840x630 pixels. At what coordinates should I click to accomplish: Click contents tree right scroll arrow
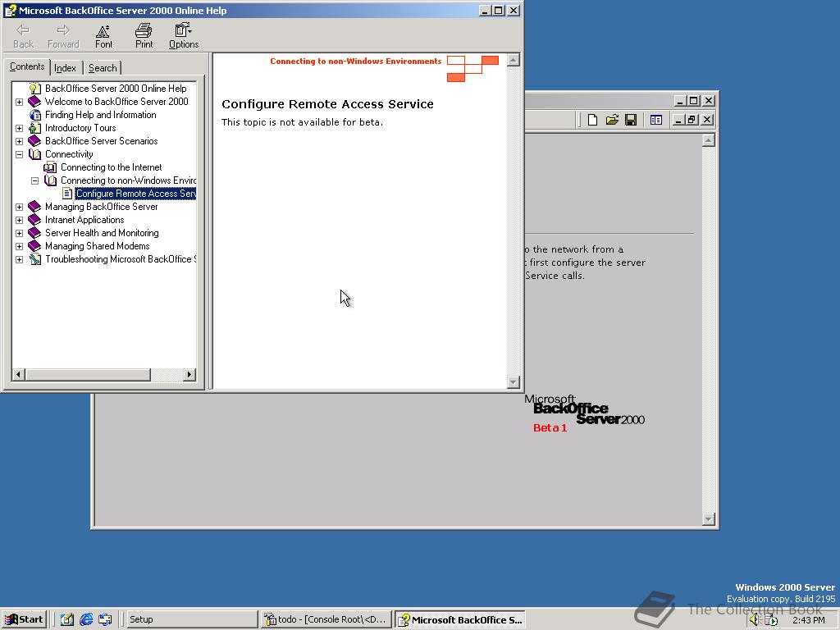pyautogui.click(x=189, y=374)
